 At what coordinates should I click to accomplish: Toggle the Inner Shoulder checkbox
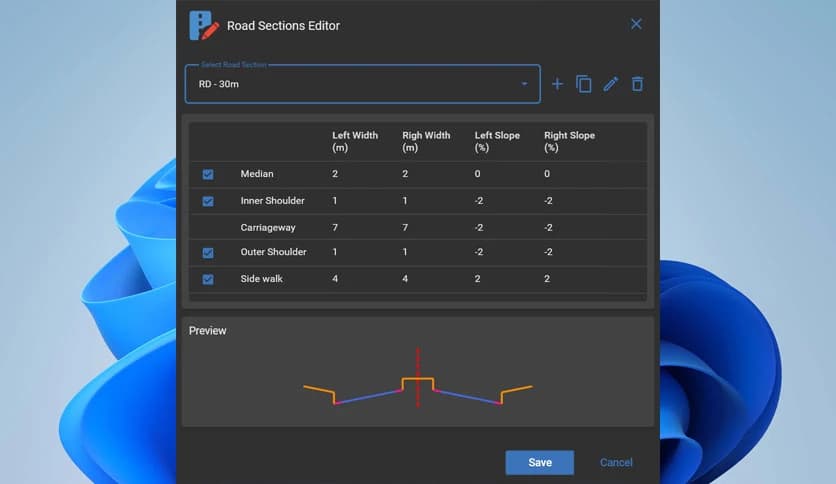(208, 201)
